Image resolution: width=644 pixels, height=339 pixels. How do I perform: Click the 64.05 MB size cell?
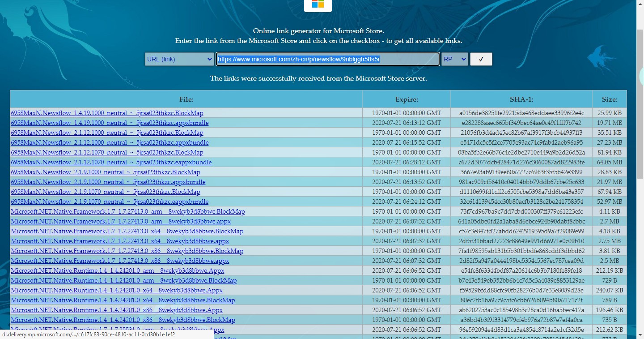[x=610, y=162]
